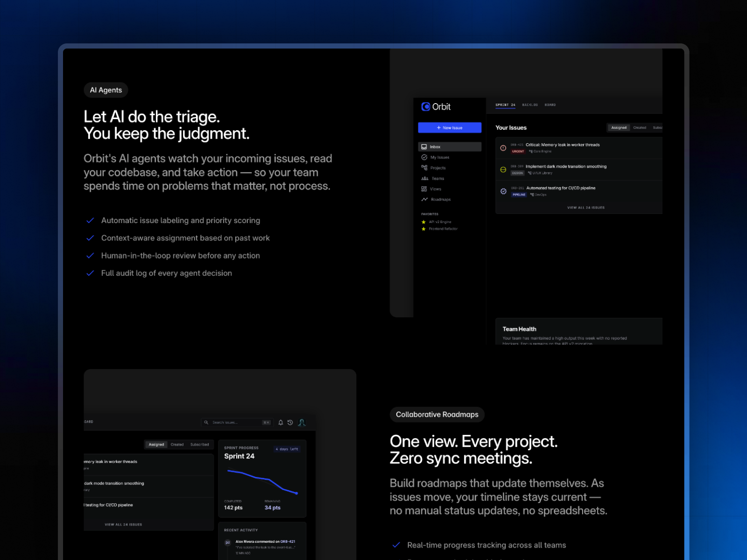This screenshot has height=560, width=747.
Task: Click the comment icon in Recent Activity
Action: click(x=228, y=543)
